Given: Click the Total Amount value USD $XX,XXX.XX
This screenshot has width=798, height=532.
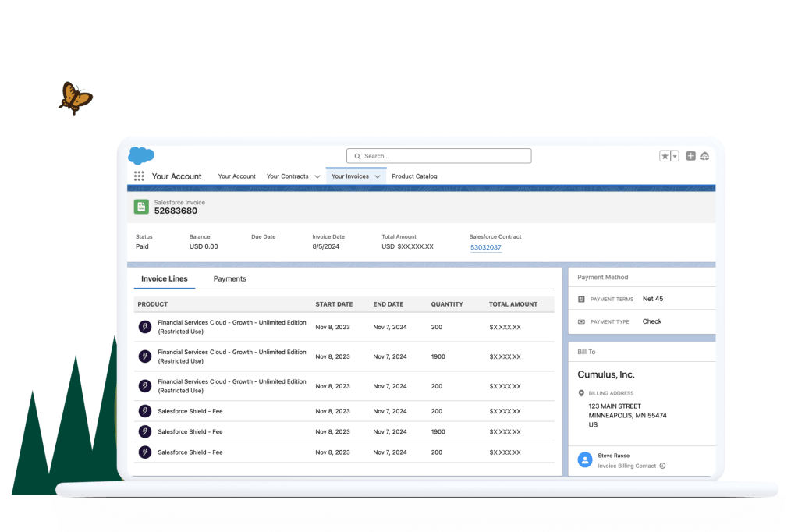Looking at the screenshot, I should pos(408,246).
